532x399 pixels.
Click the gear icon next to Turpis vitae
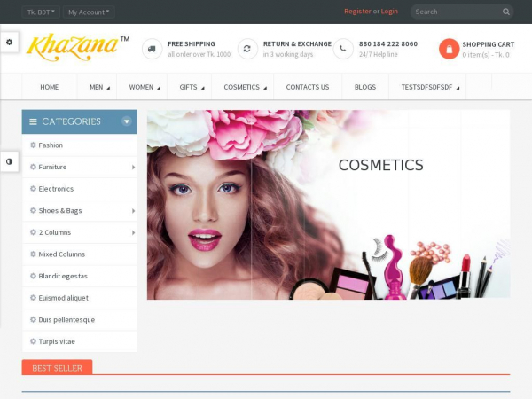point(33,341)
